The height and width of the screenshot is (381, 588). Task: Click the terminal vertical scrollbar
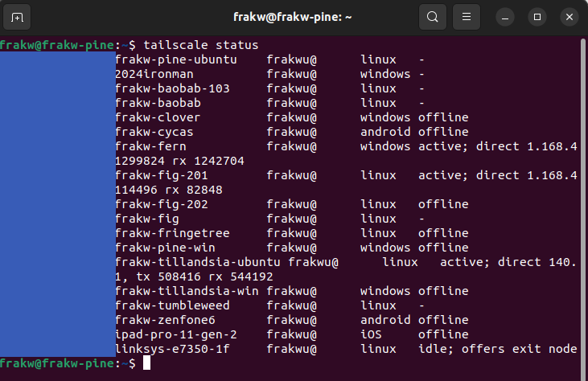click(583, 208)
